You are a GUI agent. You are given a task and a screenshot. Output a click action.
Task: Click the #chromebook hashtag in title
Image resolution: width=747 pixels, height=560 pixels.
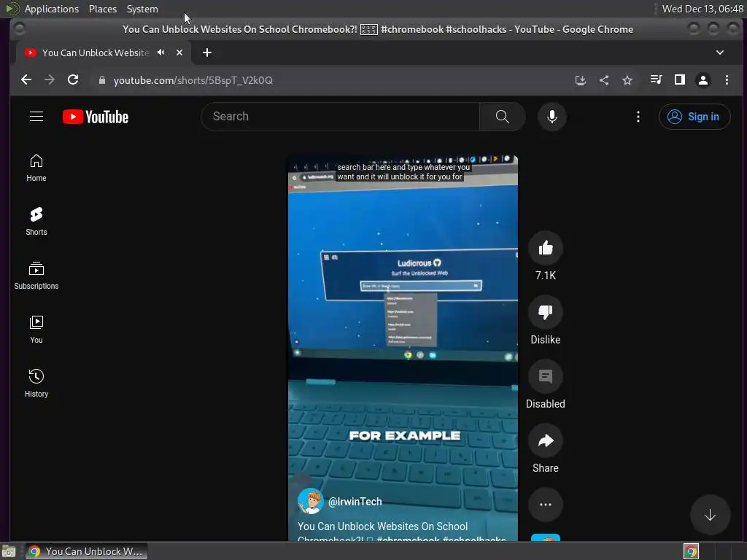click(408, 540)
